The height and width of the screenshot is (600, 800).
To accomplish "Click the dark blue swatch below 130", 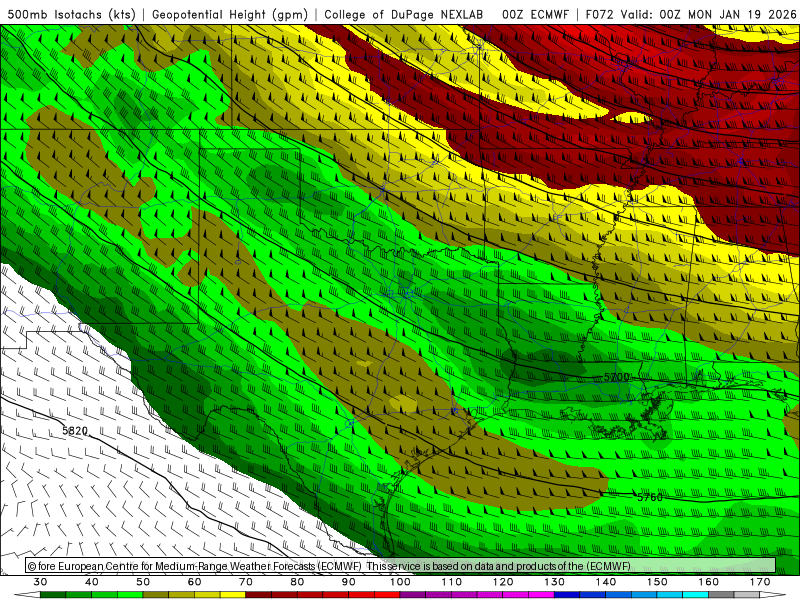I will coord(567,595).
